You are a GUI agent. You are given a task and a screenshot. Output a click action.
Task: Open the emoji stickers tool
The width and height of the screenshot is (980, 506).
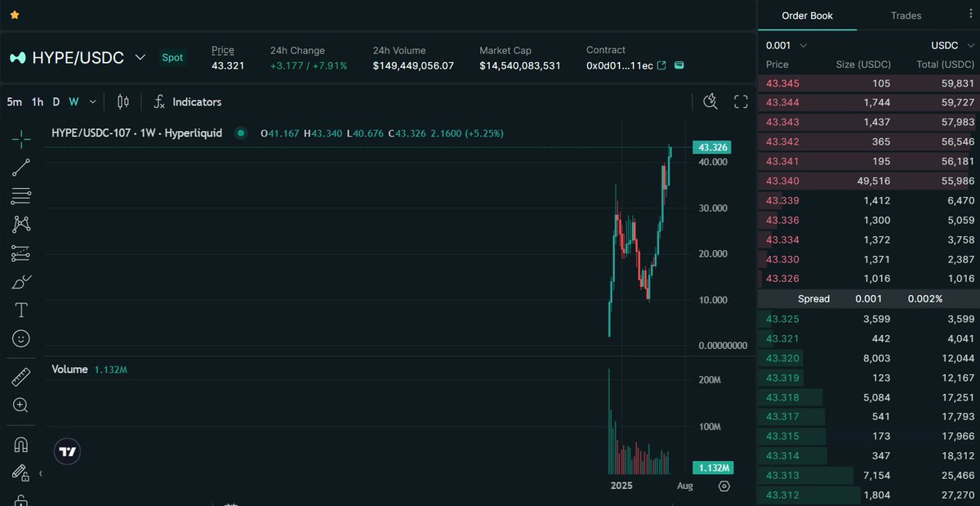[20, 338]
